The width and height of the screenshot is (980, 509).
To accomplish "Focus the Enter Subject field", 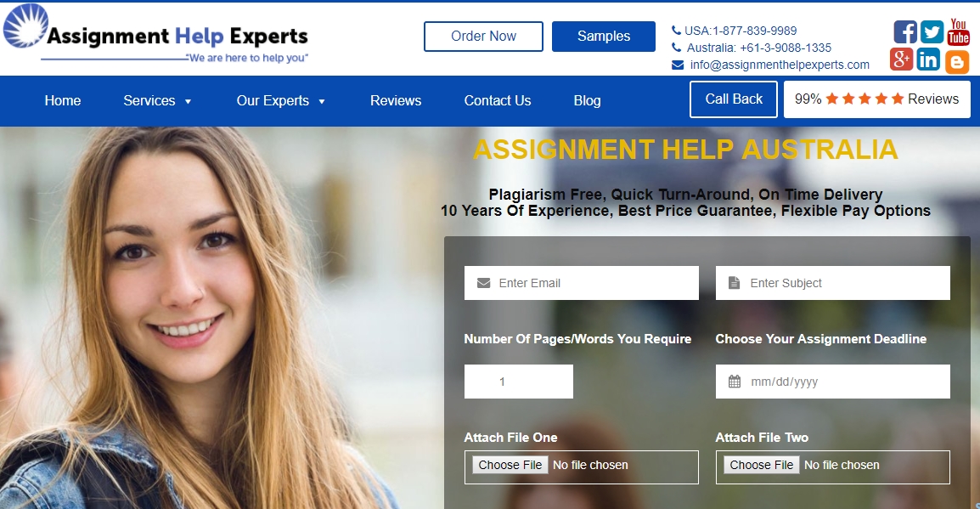I will pyautogui.click(x=832, y=283).
